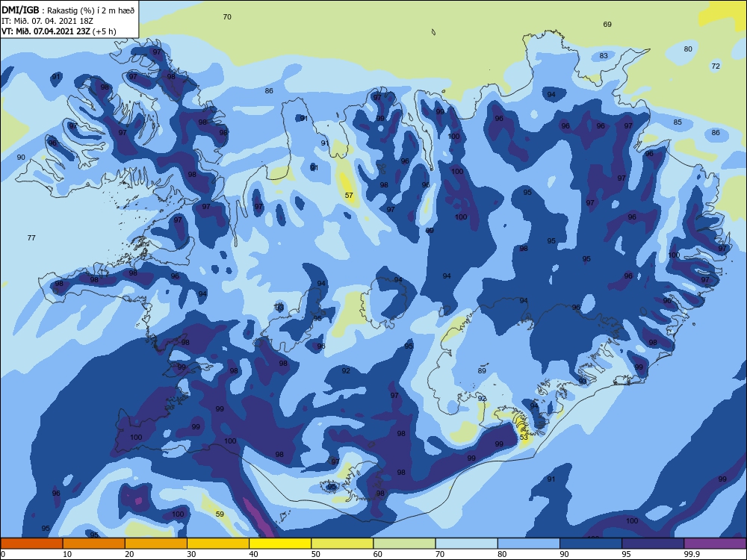Pick the indigo 95–99.9 legend swatch
This screenshot has height=560, width=747.
(x=653, y=544)
